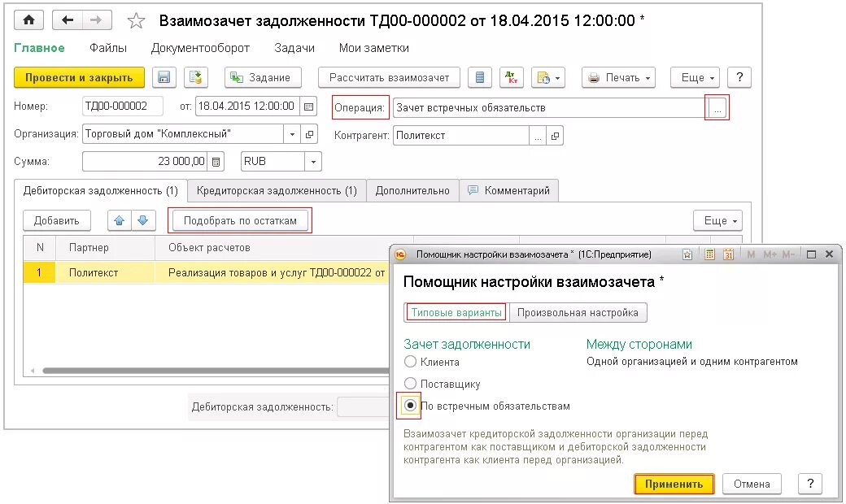Click Отмена in the helper dialog
Screen dimensions: 846x504
coord(752,484)
